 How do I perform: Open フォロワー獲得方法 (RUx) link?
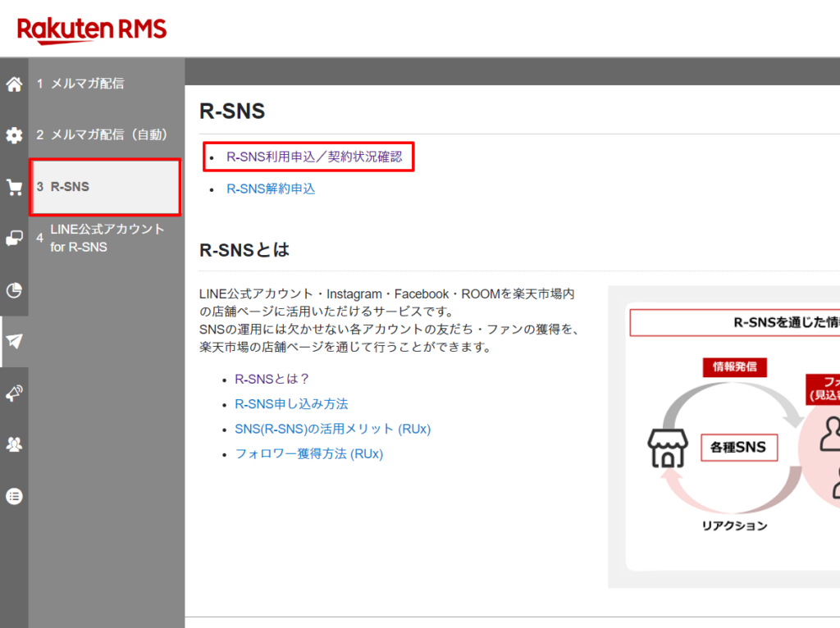[x=309, y=454]
